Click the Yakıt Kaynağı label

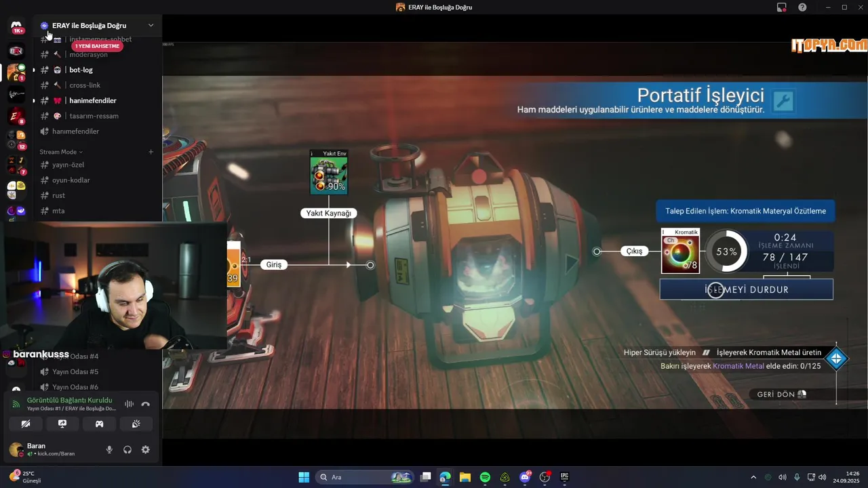click(x=329, y=213)
